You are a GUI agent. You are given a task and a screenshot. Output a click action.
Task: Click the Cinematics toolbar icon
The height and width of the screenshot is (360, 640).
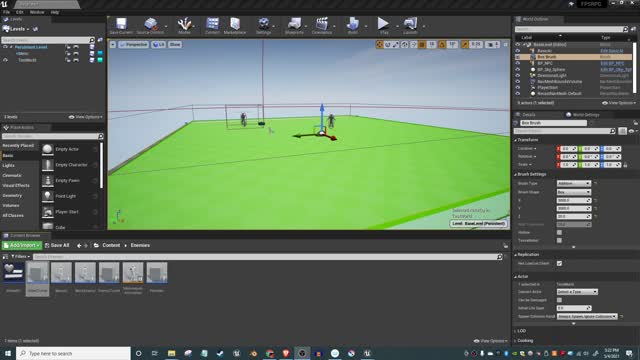[322, 24]
